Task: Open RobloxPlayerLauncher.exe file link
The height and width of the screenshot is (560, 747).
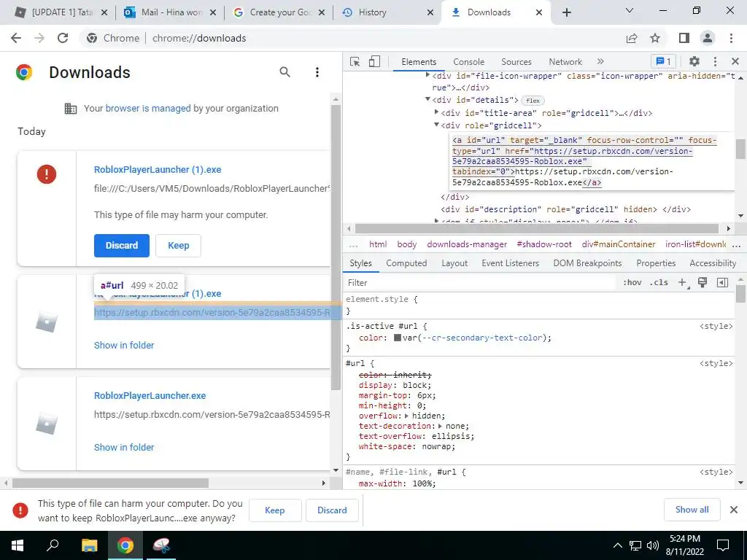Action: tap(150, 396)
